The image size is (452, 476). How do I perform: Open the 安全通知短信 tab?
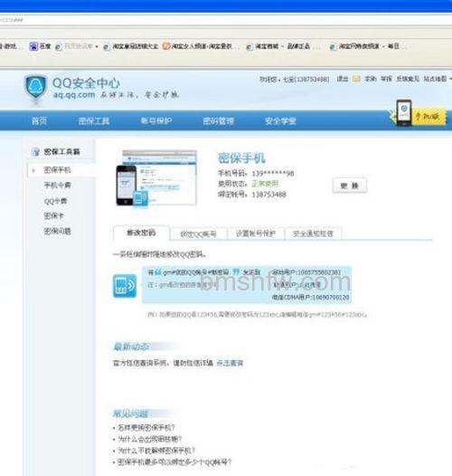[x=313, y=233]
